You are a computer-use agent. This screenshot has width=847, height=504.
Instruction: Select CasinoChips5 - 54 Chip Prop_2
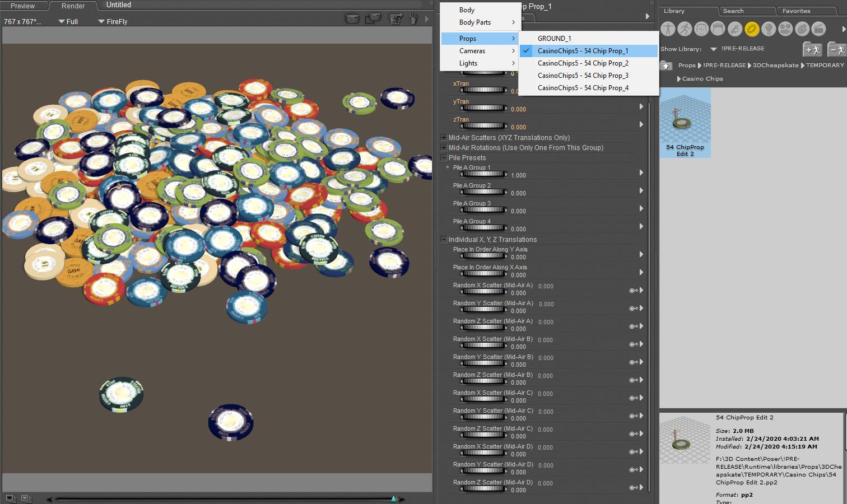(x=588, y=63)
